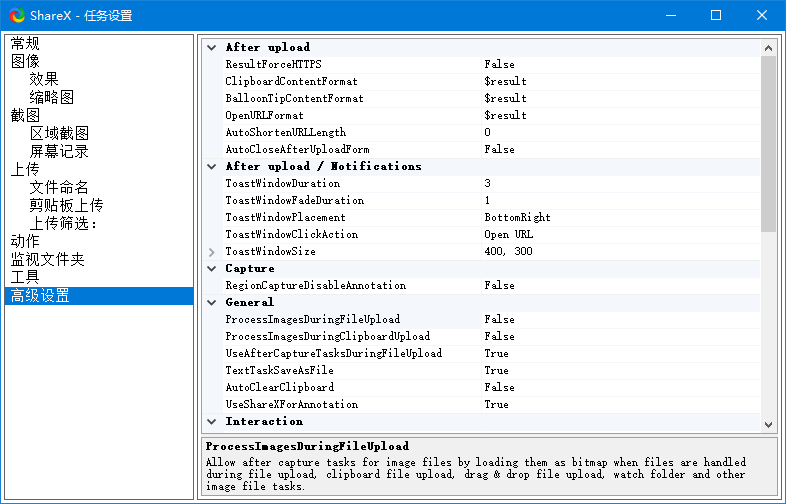
Task: Toggle the AutoClearClipboard value field
Action: [621, 387]
